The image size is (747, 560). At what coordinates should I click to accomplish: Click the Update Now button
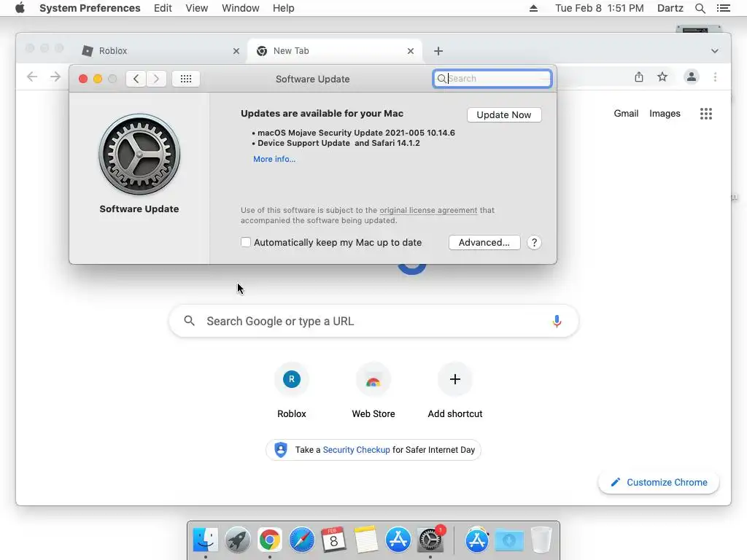(504, 114)
